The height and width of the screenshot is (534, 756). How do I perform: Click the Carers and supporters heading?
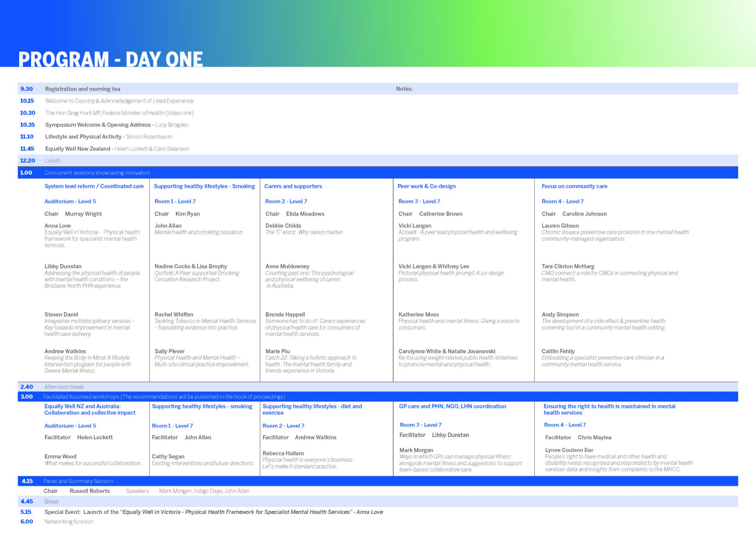[x=293, y=186]
